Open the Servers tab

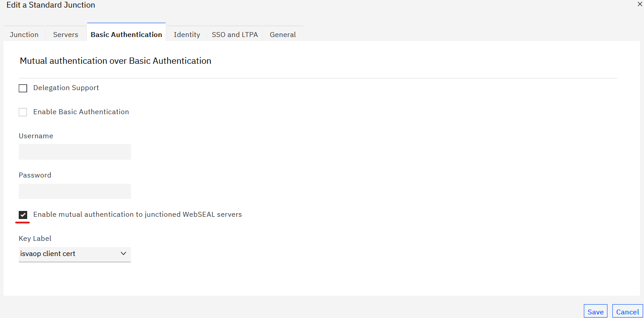(x=65, y=34)
